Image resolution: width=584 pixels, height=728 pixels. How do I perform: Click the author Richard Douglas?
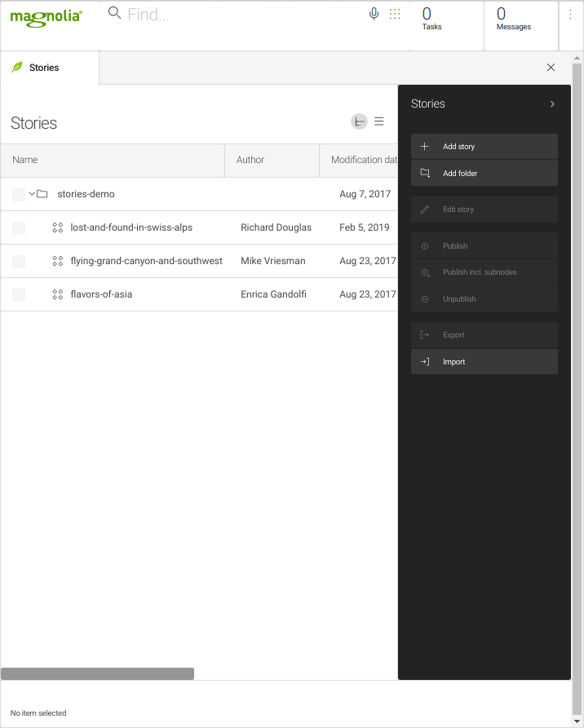click(x=276, y=227)
